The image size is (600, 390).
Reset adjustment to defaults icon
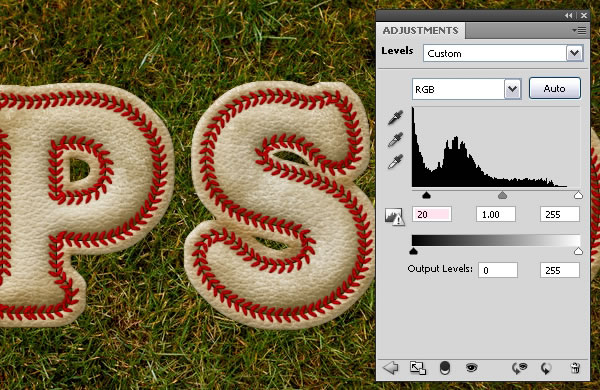546,368
